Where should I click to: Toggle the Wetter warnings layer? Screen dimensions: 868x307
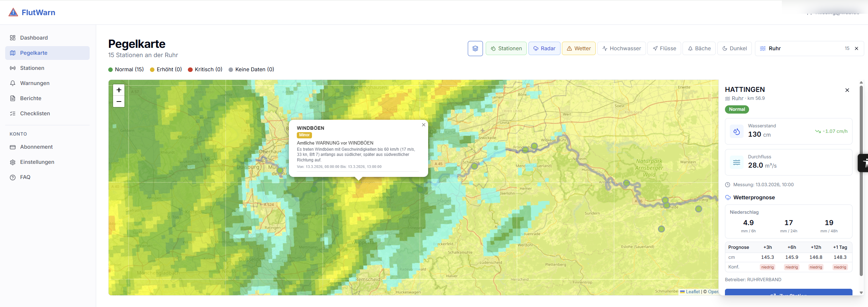pos(579,49)
